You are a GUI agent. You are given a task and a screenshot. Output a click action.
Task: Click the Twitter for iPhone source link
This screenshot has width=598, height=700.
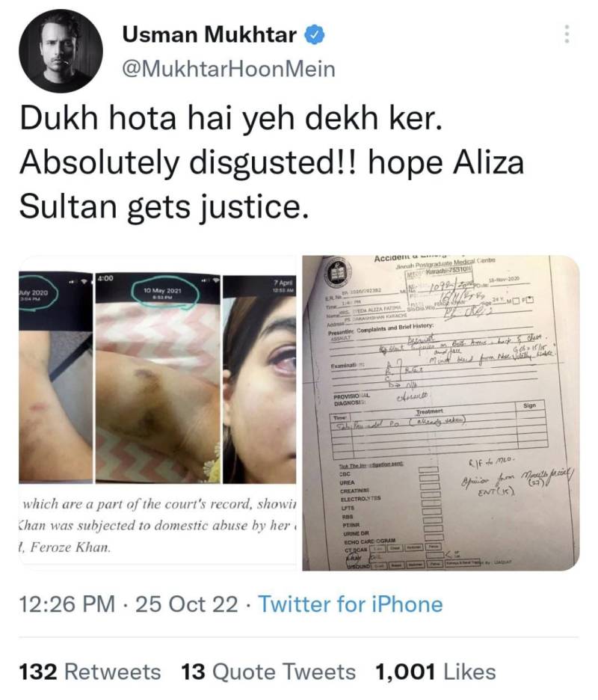point(351,604)
